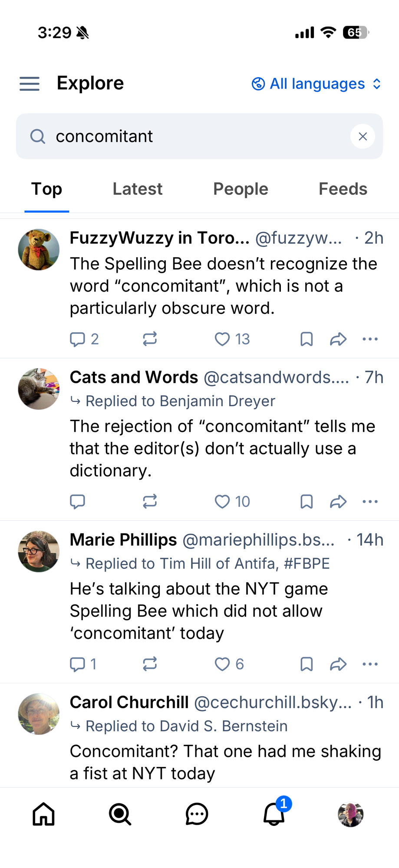Open notifications bell with badge

click(274, 814)
